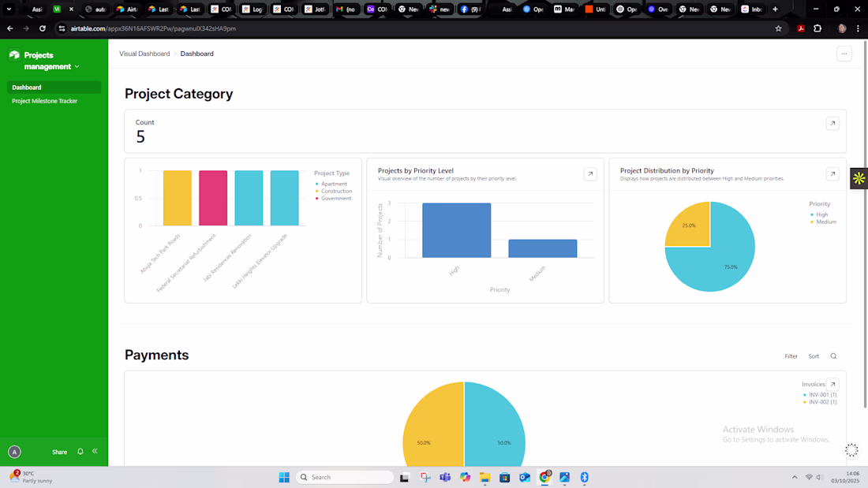
Task: Click the taskbar Search box
Action: click(345, 477)
